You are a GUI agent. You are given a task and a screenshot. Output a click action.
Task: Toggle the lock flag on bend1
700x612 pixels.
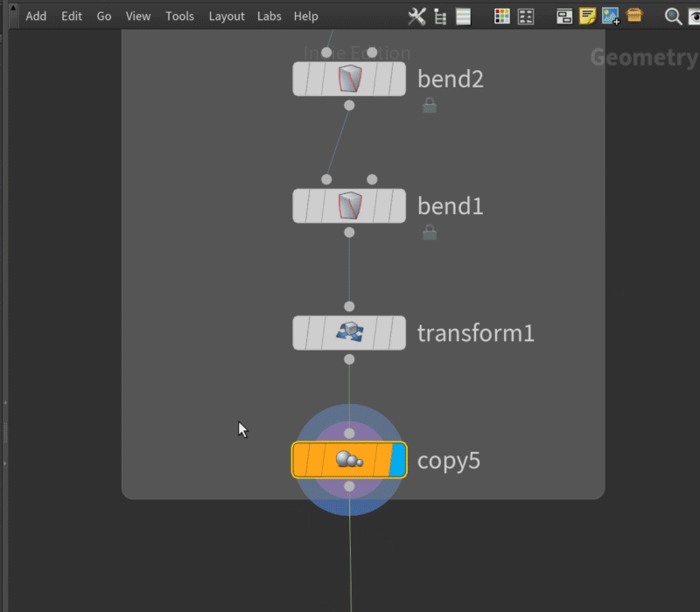tap(315, 205)
